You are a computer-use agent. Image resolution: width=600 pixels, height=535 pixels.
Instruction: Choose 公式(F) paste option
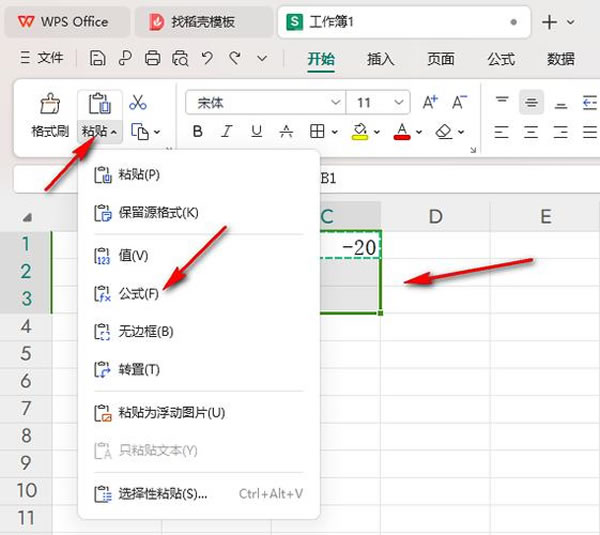199,294
